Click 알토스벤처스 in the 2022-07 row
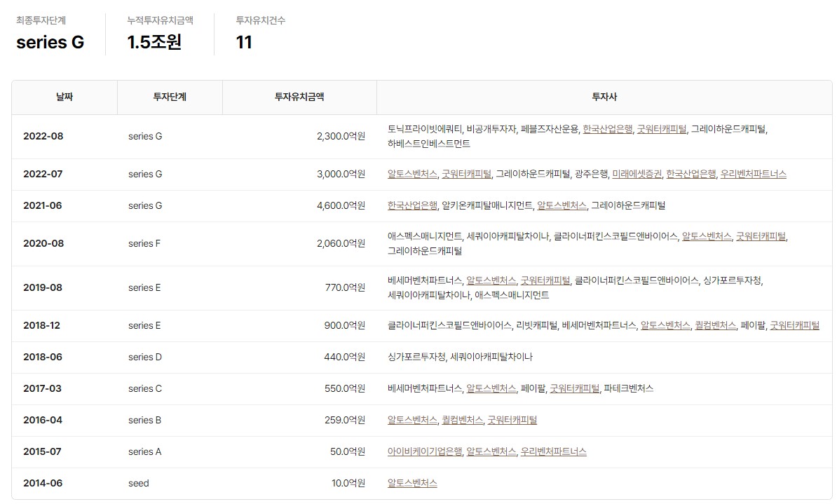The image size is (837, 504). tap(412, 174)
